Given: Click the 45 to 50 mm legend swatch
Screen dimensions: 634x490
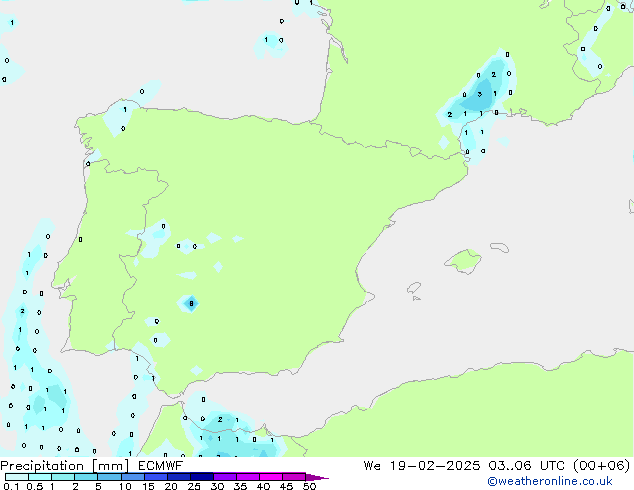Looking at the screenshot, I should pyautogui.click(x=294, y=477).
